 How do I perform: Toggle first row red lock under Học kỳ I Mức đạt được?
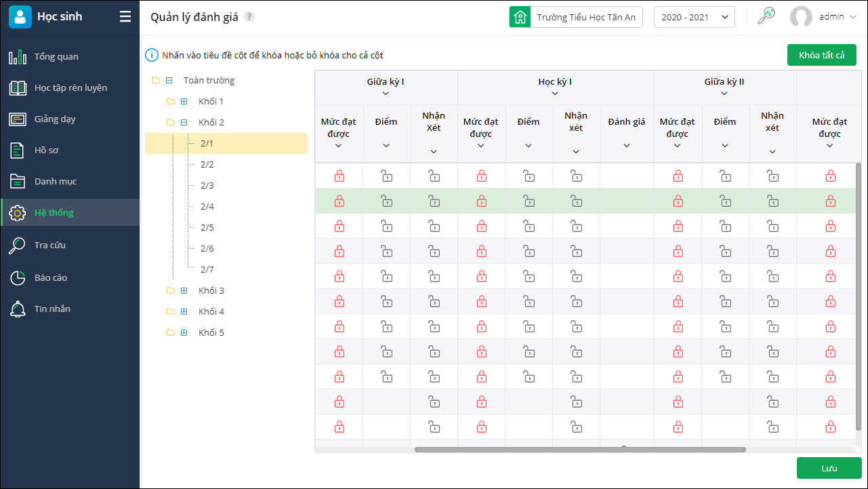(482, 176)
